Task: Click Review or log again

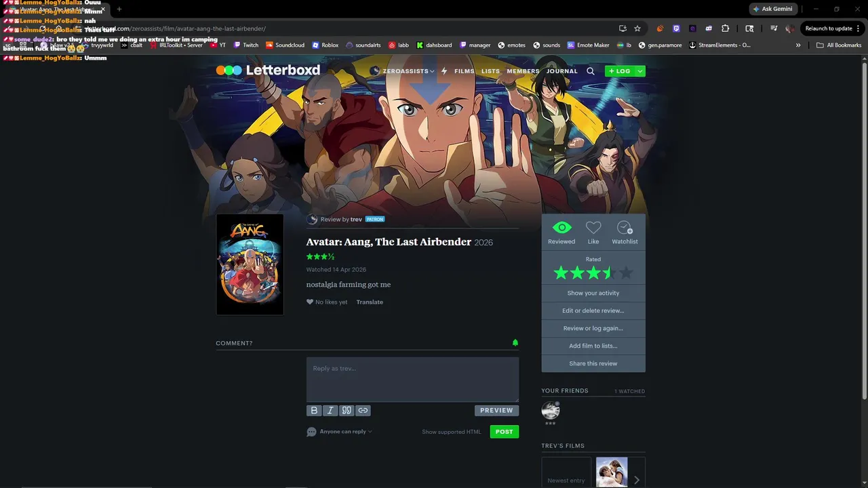Action: [x=593, y=328]
